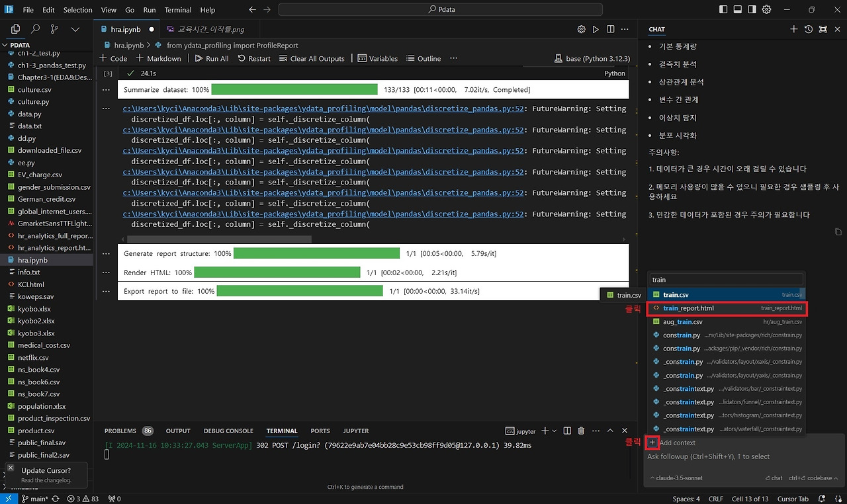Copy the chat message with copy icon
Image resolution: width=847 pixels, height=504 pixels.
coord(838,231)
